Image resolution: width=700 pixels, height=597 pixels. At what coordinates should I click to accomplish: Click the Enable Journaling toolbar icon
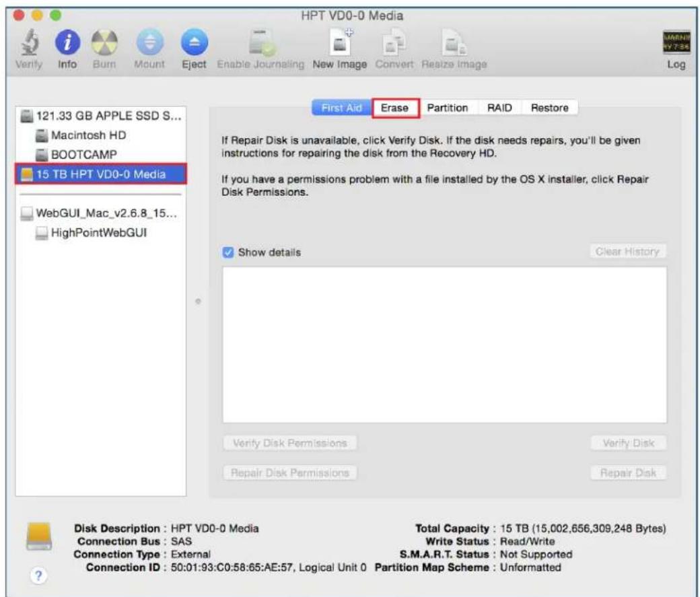point(261,42)
